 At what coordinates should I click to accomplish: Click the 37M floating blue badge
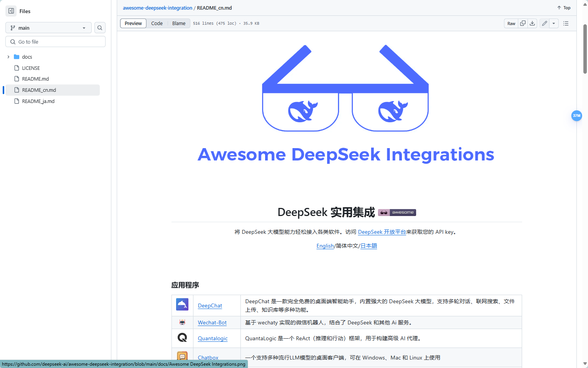click(x=576, y=115)
